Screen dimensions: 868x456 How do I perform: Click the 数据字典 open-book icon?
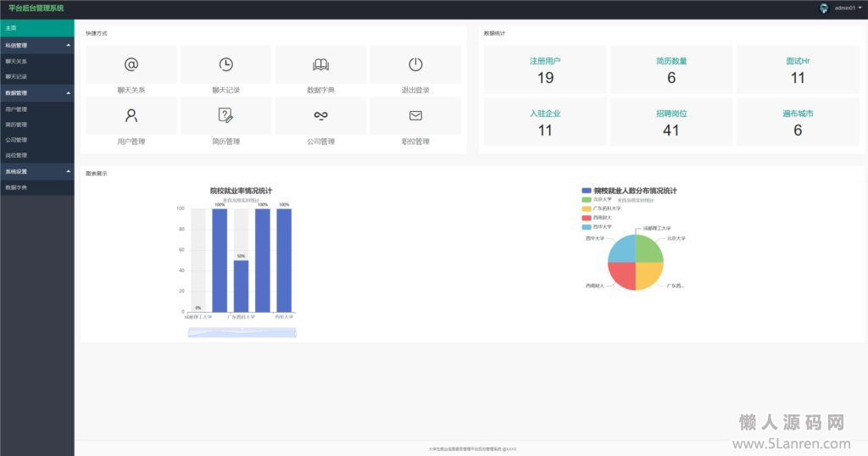click(x=320, y=64)
